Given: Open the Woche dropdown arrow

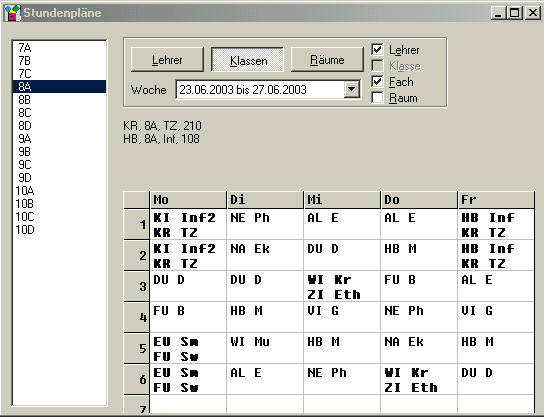Looking at the screenshot, I should (351, 90).
